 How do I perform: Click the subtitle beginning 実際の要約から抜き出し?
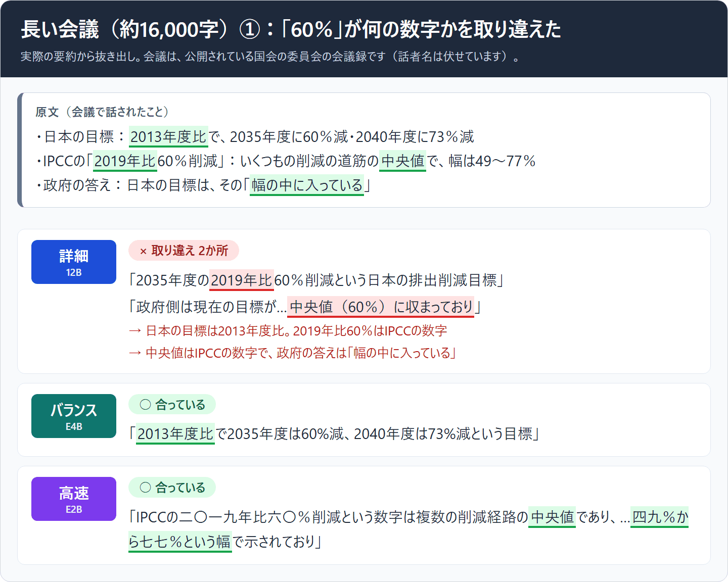pos(270,57)
